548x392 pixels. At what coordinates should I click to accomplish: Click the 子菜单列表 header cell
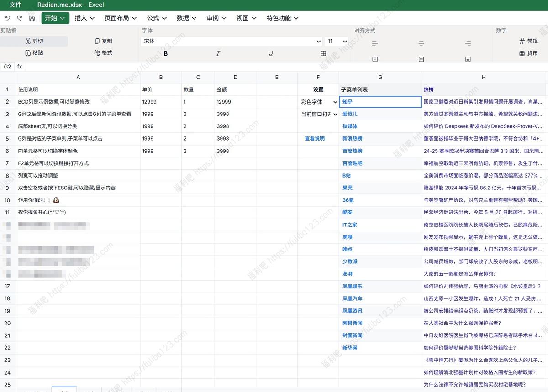(380, 90)
